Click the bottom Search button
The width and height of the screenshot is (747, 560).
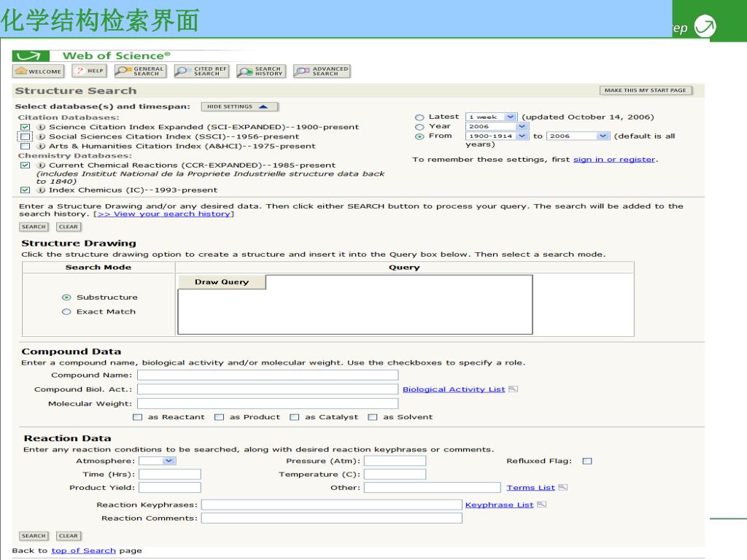click(34, 536)
